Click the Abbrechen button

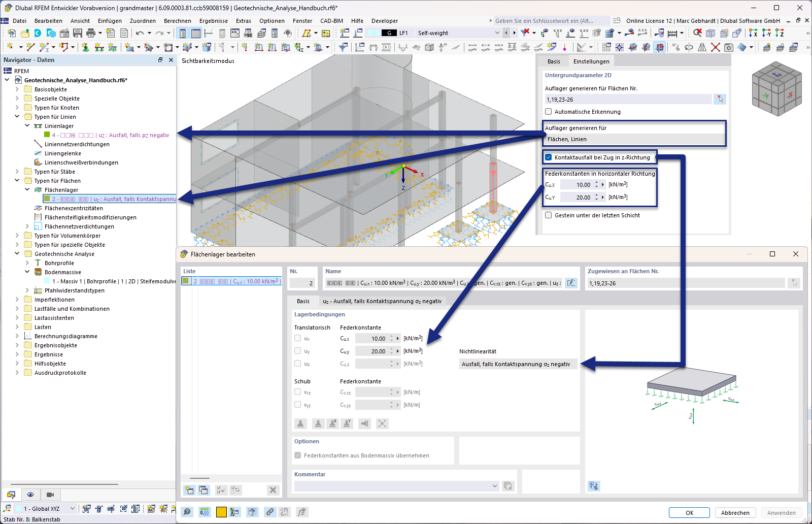point(735,512)
